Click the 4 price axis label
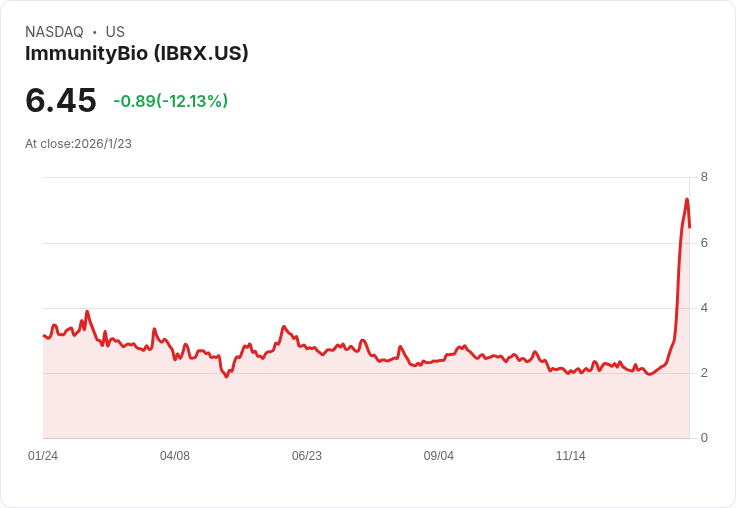The image size is (736, 508). coord(704,308)
